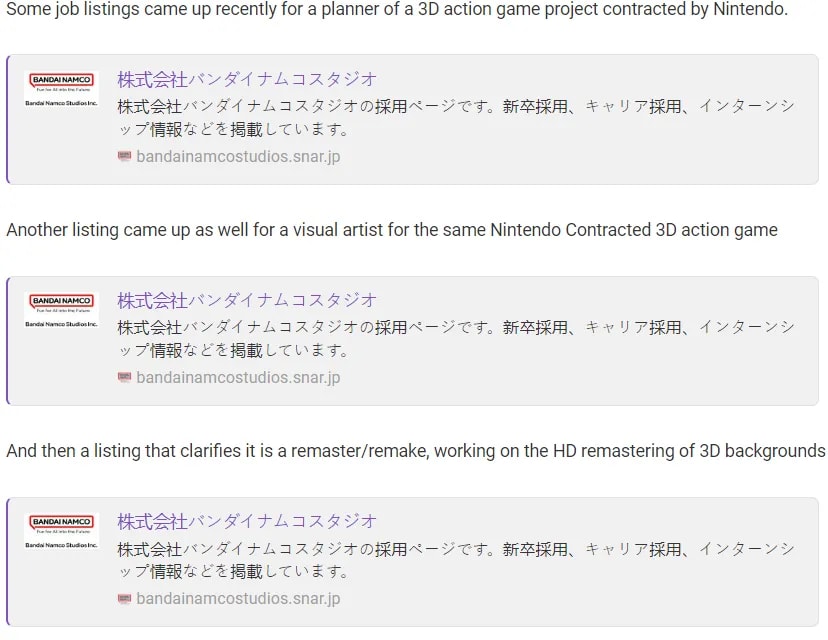Click the Bandai Namco logo in the planner listing card
Screen dimensions: 828x640
click(x=61, y=81)
